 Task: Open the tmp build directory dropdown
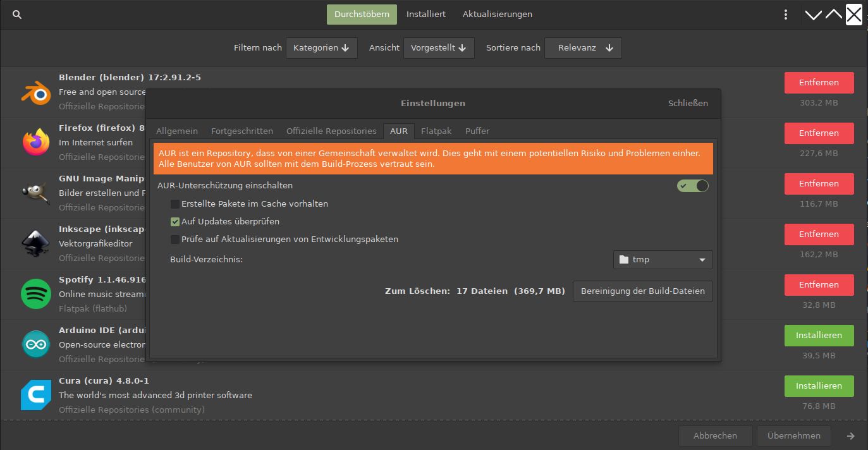tap(663, 260)
